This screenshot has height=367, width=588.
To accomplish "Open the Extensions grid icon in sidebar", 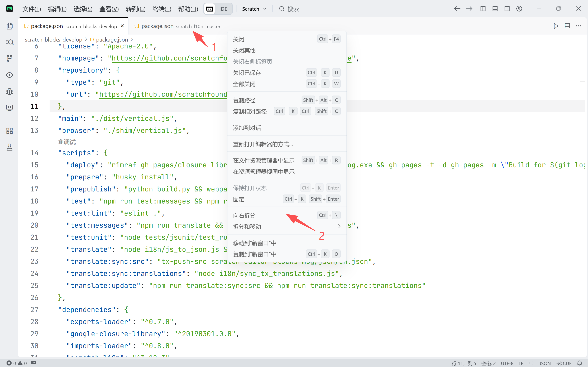I will [x=9, y=131].
